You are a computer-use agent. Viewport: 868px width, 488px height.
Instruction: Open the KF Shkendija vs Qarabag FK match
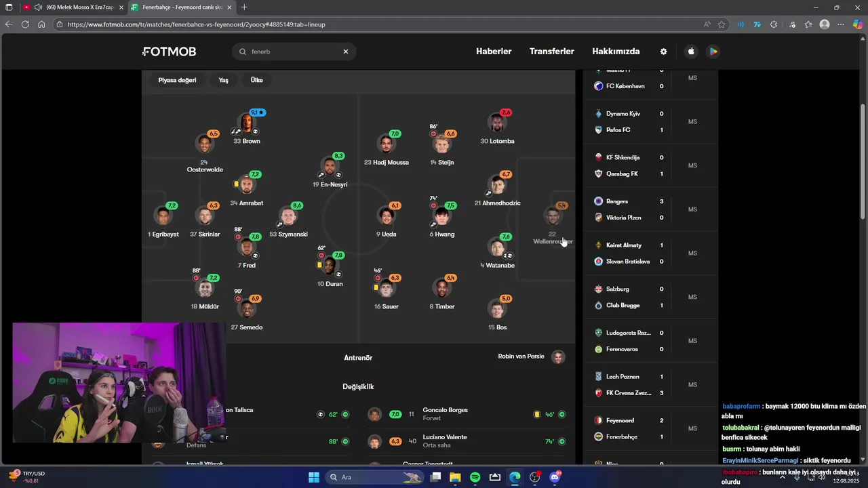[x=650, y=166]
